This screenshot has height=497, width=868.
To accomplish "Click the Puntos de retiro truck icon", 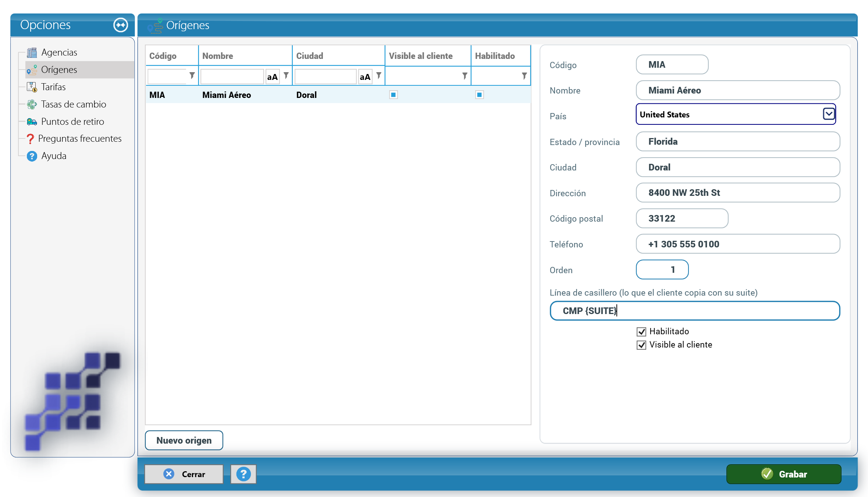I will (x=32, y=121).
